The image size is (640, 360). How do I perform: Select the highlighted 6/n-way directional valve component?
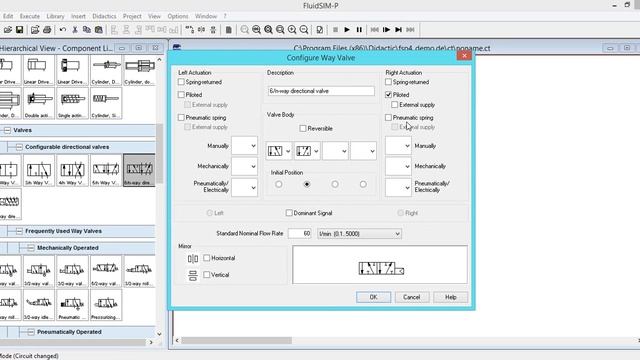(x=139, y=171)
